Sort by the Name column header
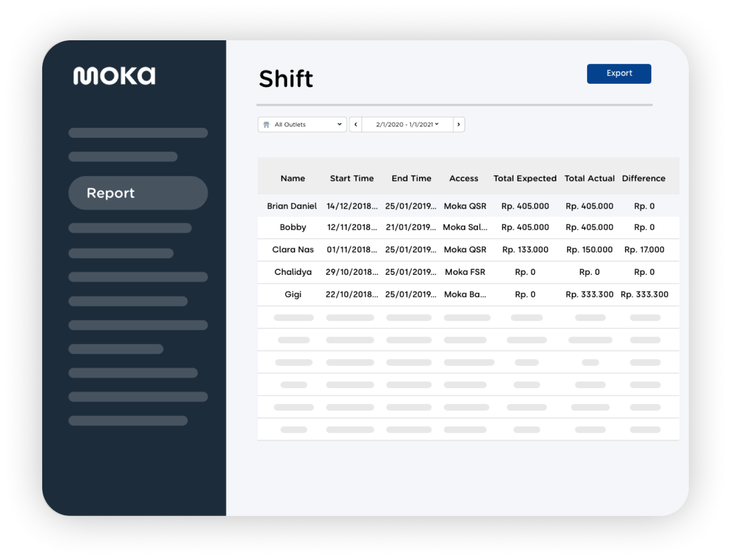The width and height of the screenshot is (731, 560). click(292, 178)
